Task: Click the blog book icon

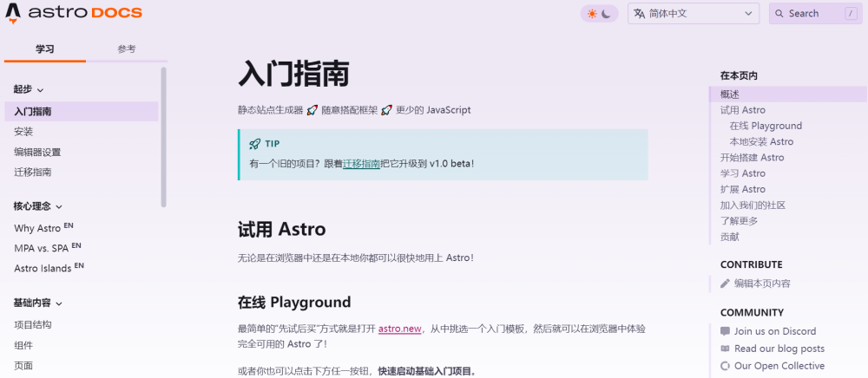Action: click(725, 349)
